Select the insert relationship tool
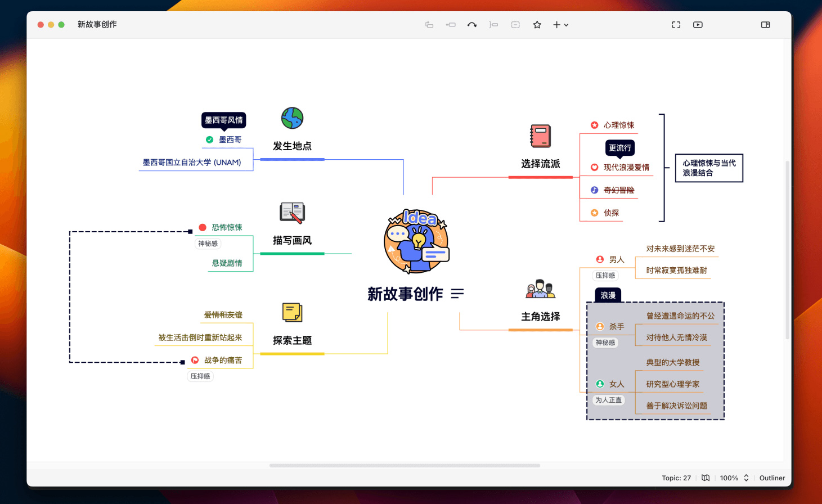Screen dimensions: 822x504 tap(515, 25)
